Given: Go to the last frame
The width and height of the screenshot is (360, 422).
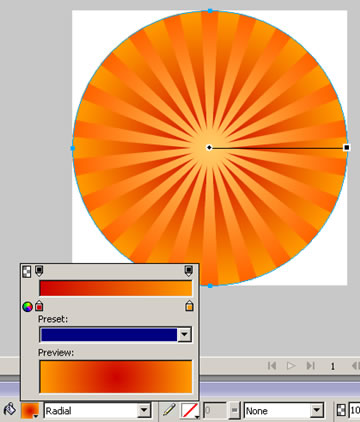Looking at the screenshot, I should pyautogui.click(x=311, y=366).
